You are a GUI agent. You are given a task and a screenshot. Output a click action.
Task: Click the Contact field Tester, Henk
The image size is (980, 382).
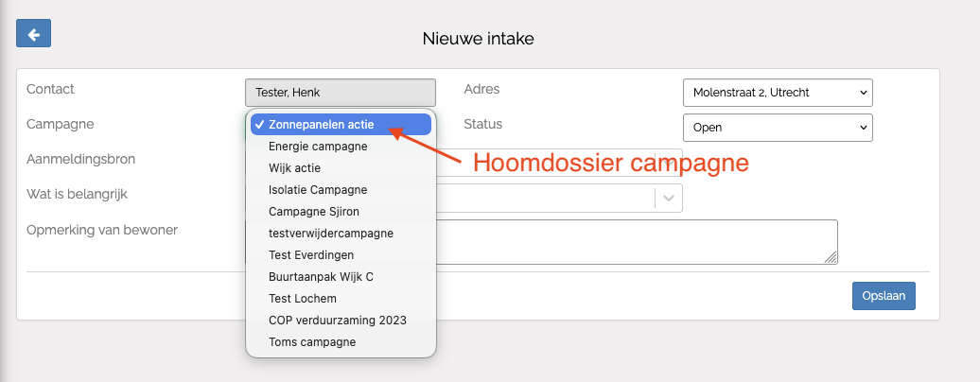(x=340, y=93)
